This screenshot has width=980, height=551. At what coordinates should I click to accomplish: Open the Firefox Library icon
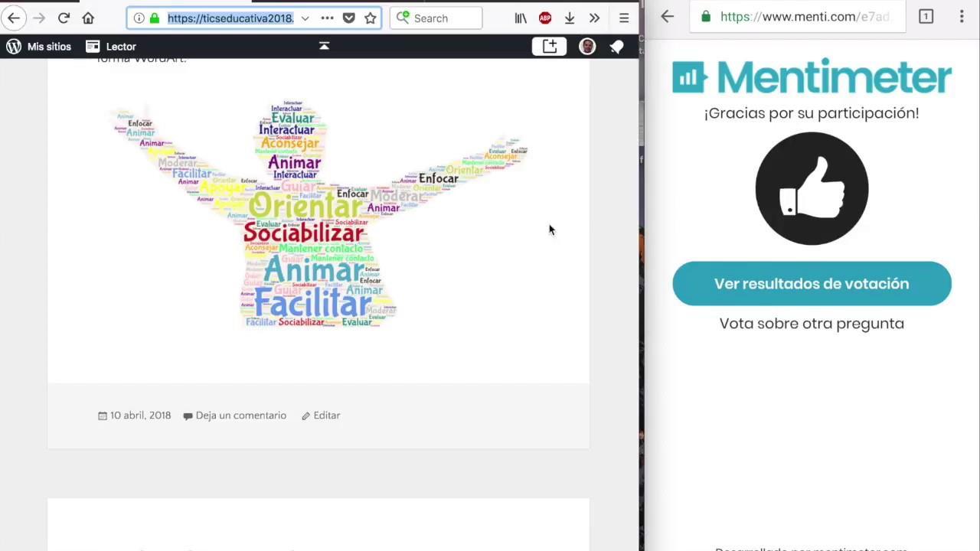pyautogui.click(x=521, y=18)
